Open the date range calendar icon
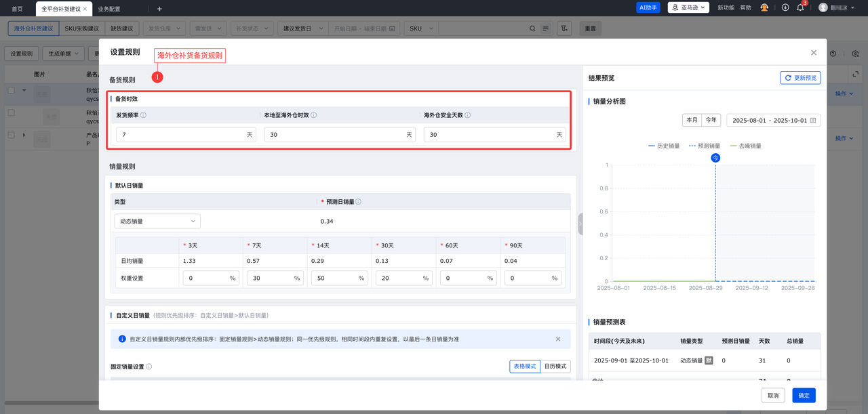The height and width of the screenshot is (414, 868). point(813,120)
